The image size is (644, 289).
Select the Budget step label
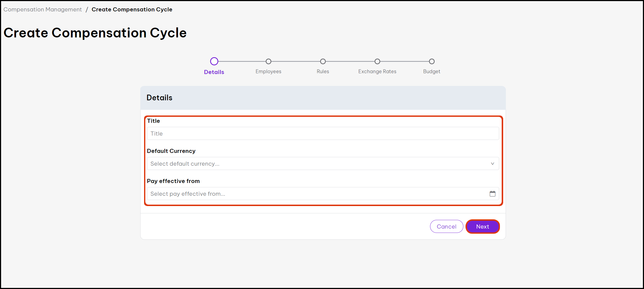click(432, 72)
